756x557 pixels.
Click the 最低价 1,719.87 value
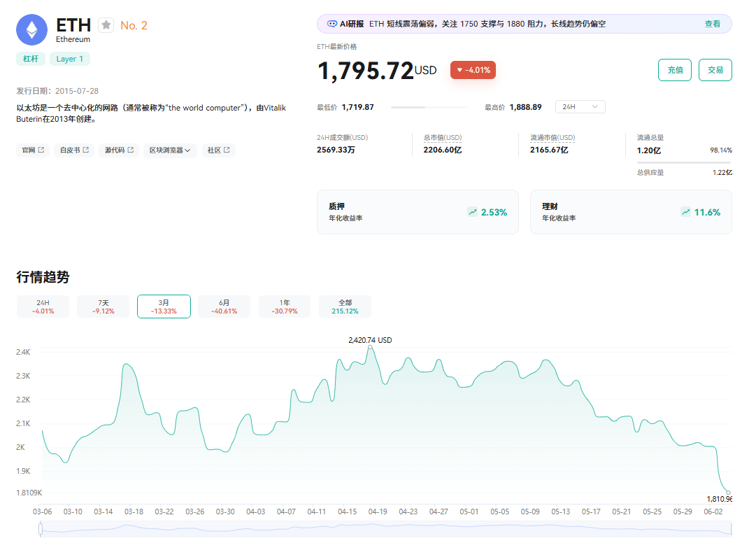(x=358, y=107)
